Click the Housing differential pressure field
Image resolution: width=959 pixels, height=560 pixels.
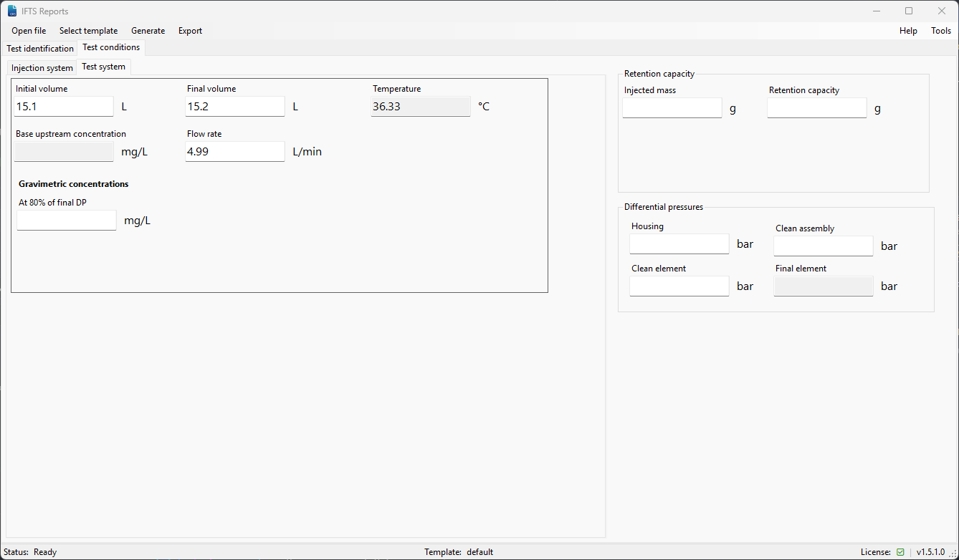tap(679, 244)
